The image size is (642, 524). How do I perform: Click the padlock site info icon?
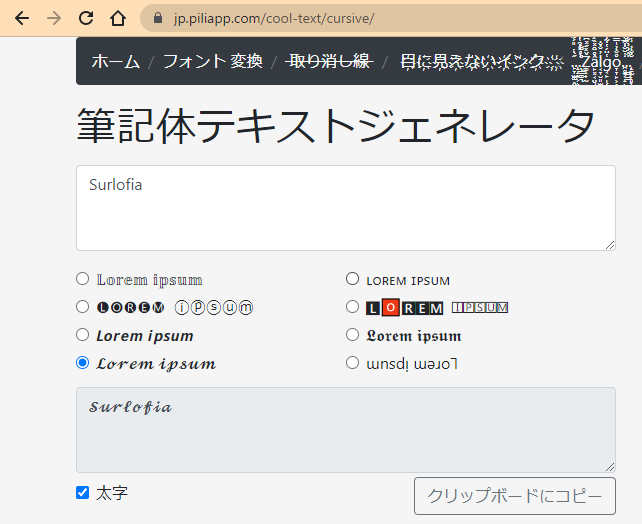tap(158, 18)
